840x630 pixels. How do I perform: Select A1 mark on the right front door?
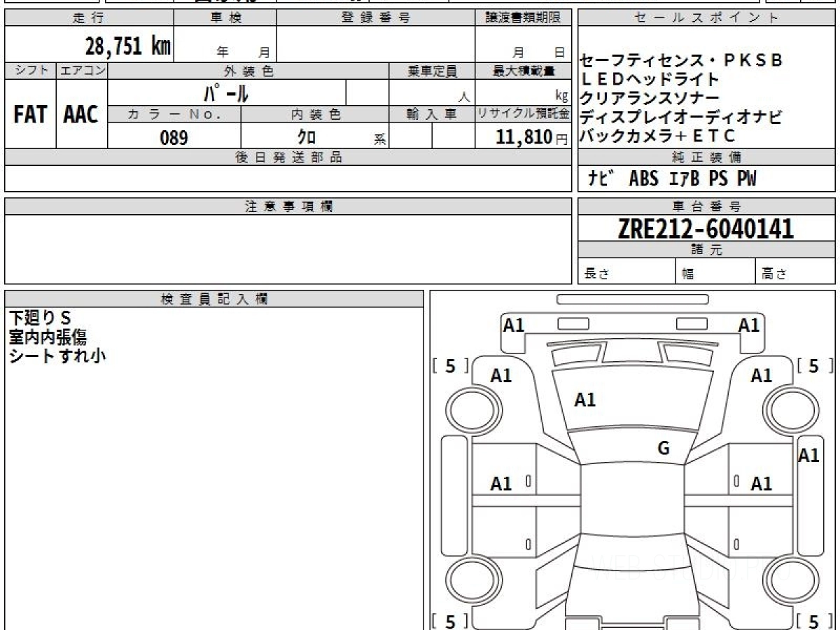tap(762, 484)
